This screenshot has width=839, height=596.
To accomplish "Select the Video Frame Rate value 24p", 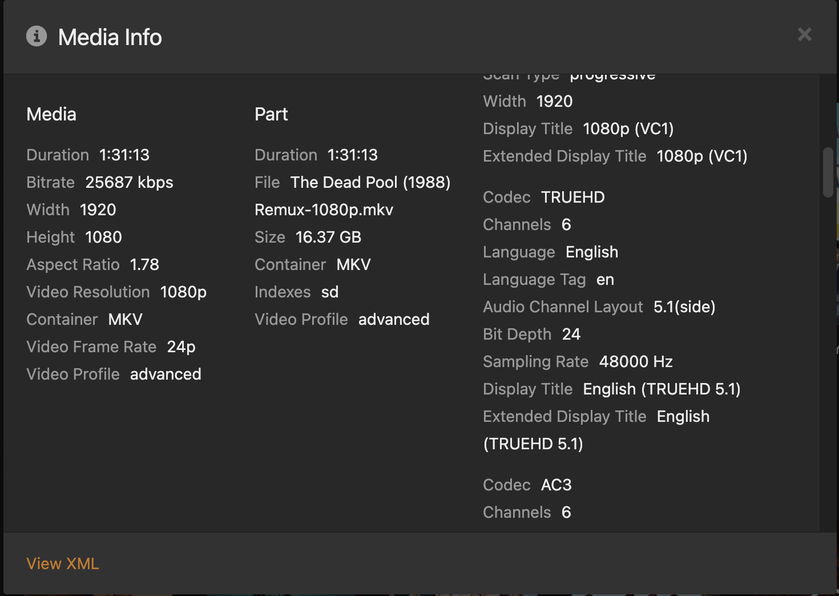I will (181, 347).
